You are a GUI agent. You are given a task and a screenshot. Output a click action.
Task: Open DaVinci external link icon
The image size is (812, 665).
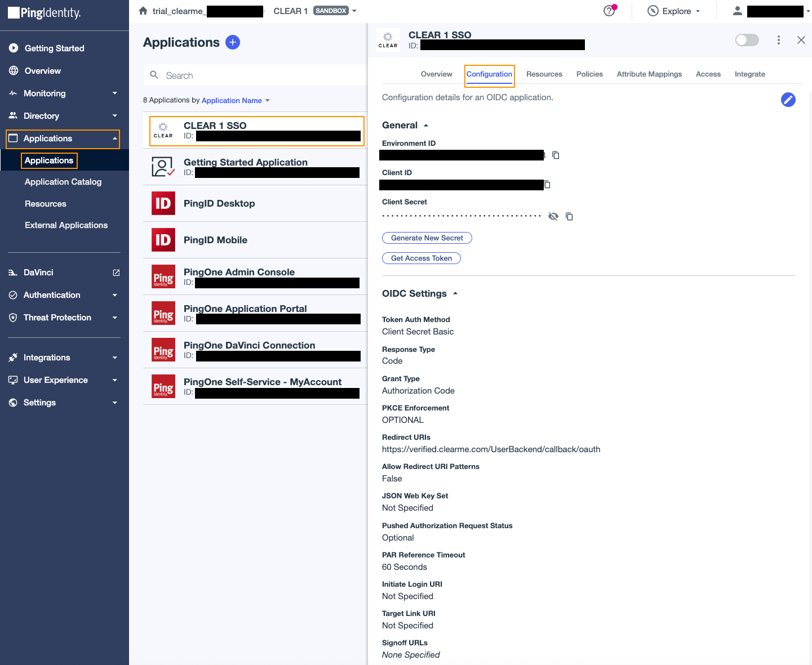pos(116,273)
